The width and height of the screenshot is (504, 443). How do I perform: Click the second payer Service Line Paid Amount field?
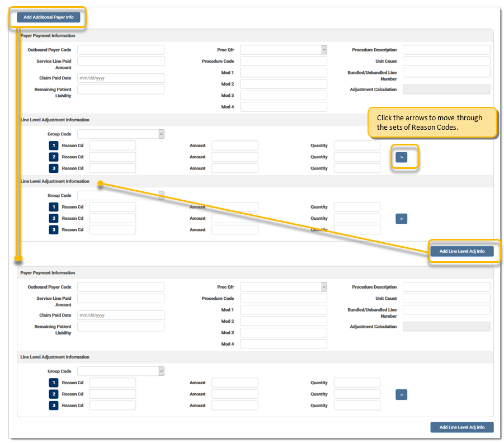point(120,299)
